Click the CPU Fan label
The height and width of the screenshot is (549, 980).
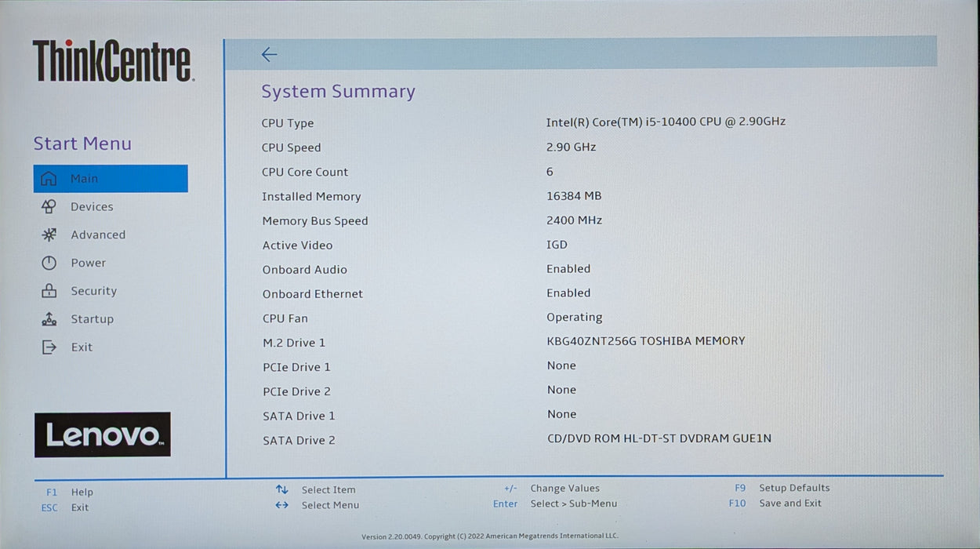(285, 318)
